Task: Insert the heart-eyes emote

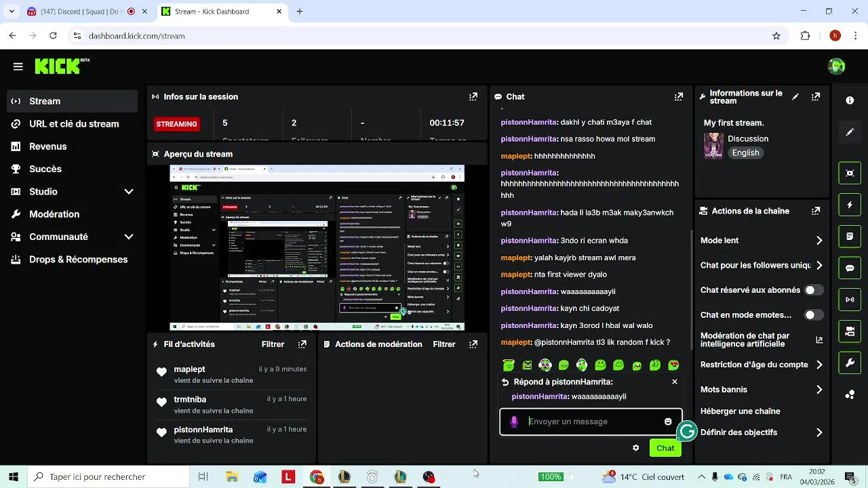Action: point(673,365)
